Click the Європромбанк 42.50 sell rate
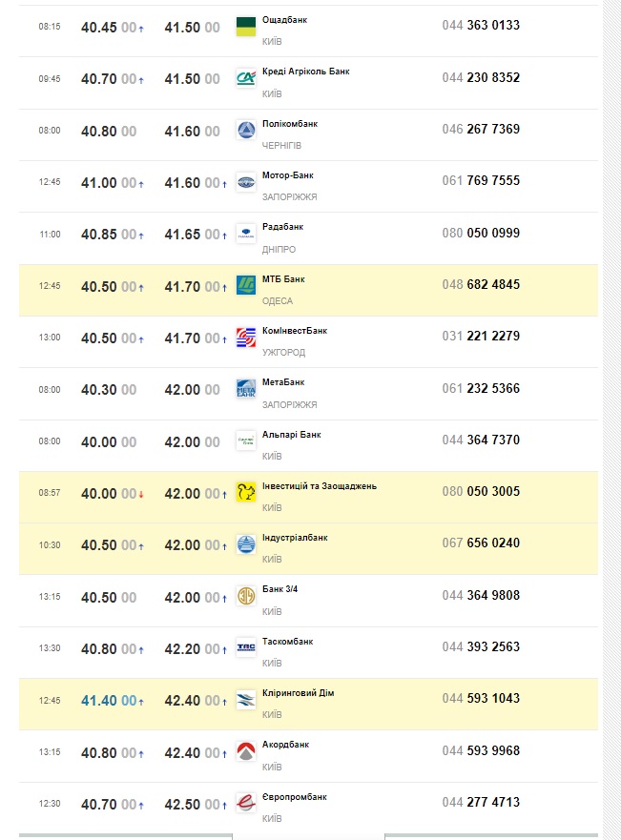 point(182,804)
